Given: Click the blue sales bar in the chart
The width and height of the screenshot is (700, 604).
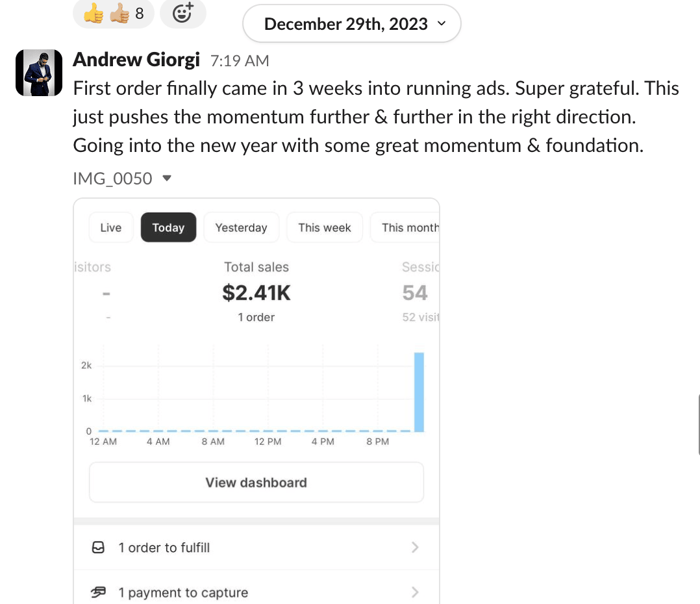Looking at the screenshot, I should click(x=419, y=392).
